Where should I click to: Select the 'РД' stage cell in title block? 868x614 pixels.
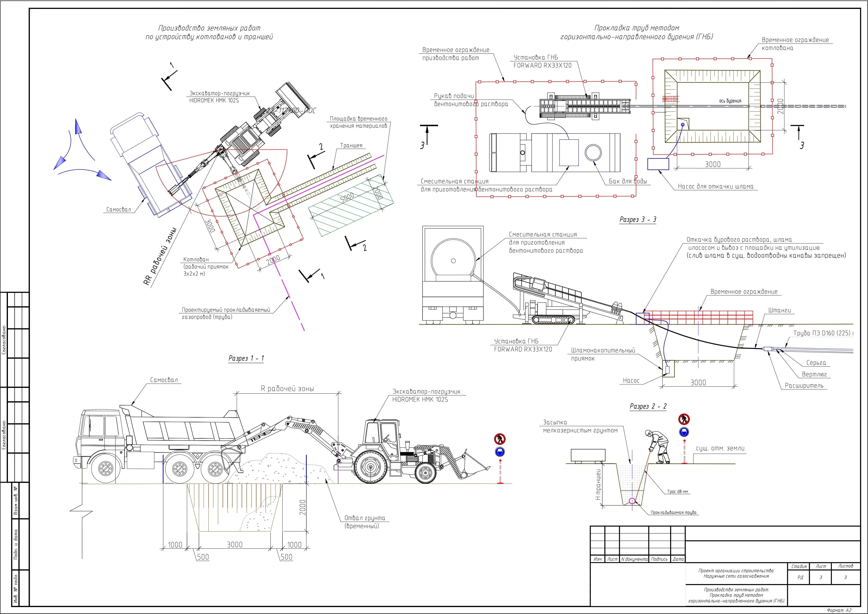(x=800, y=577)
